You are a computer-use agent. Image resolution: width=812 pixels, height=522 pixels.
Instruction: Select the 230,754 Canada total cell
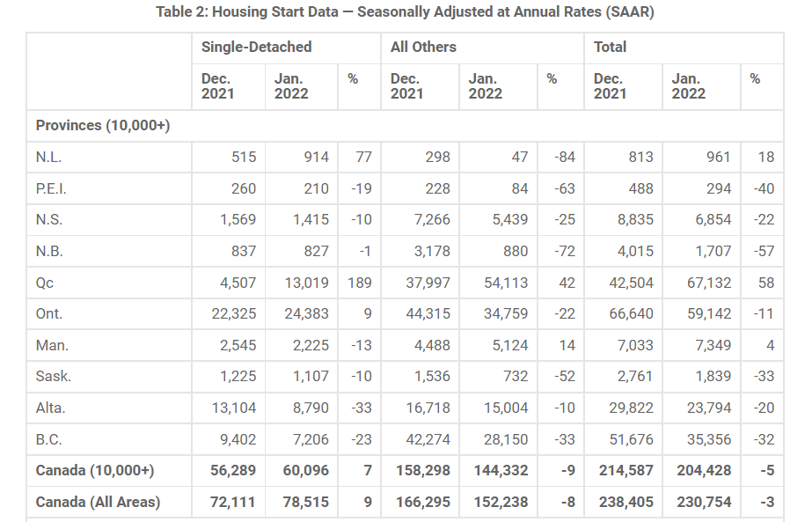click(700, 503)
